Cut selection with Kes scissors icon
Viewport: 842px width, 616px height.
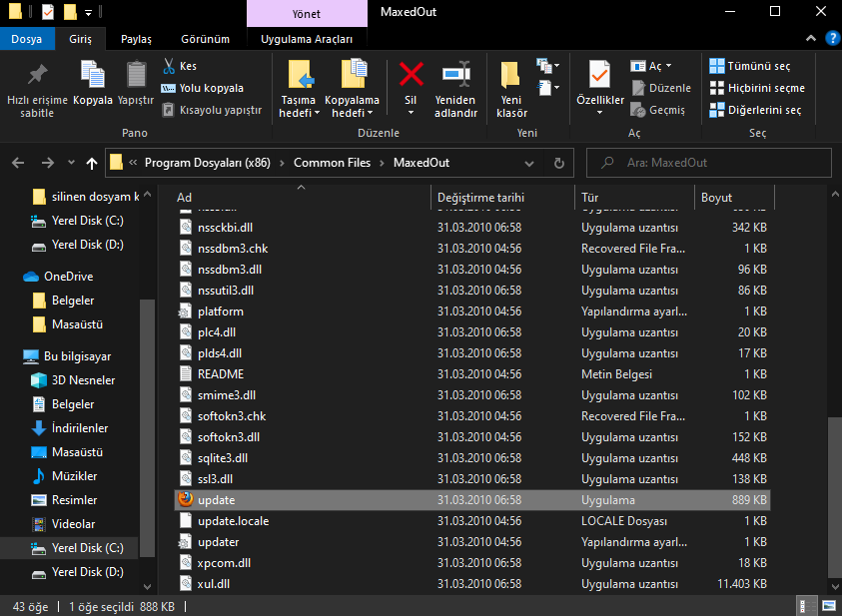[169, 66]
